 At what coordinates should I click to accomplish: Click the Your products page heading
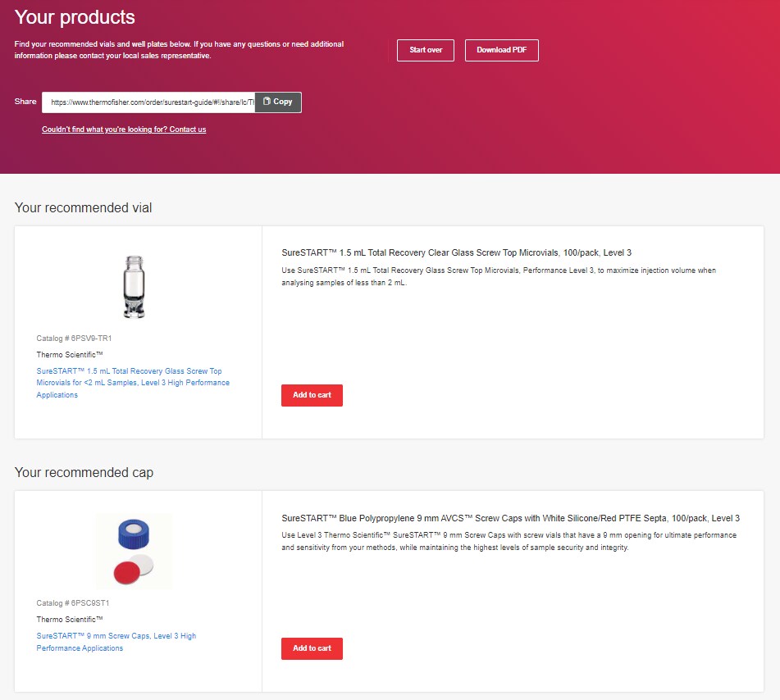coord(75,17)
